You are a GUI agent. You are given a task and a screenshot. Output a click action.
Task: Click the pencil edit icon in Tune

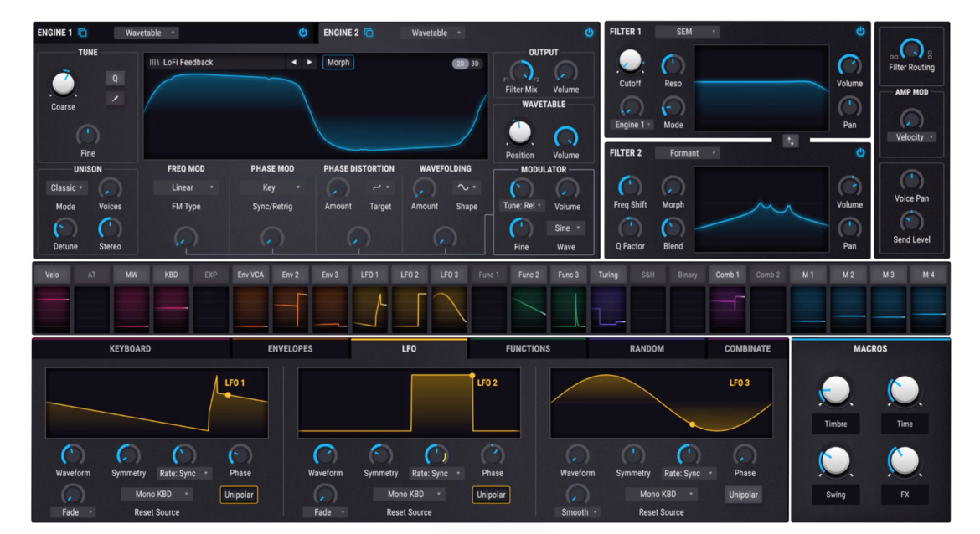(115, 99)
